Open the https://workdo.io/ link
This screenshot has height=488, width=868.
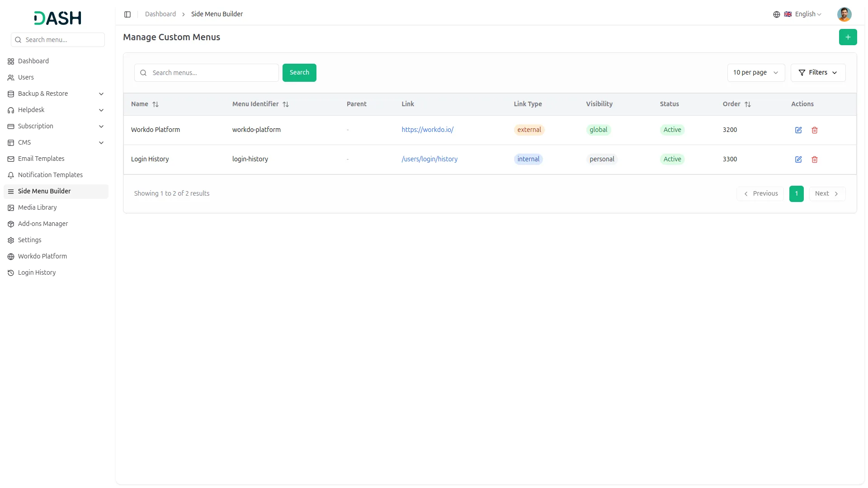click(x=427, y=130)
